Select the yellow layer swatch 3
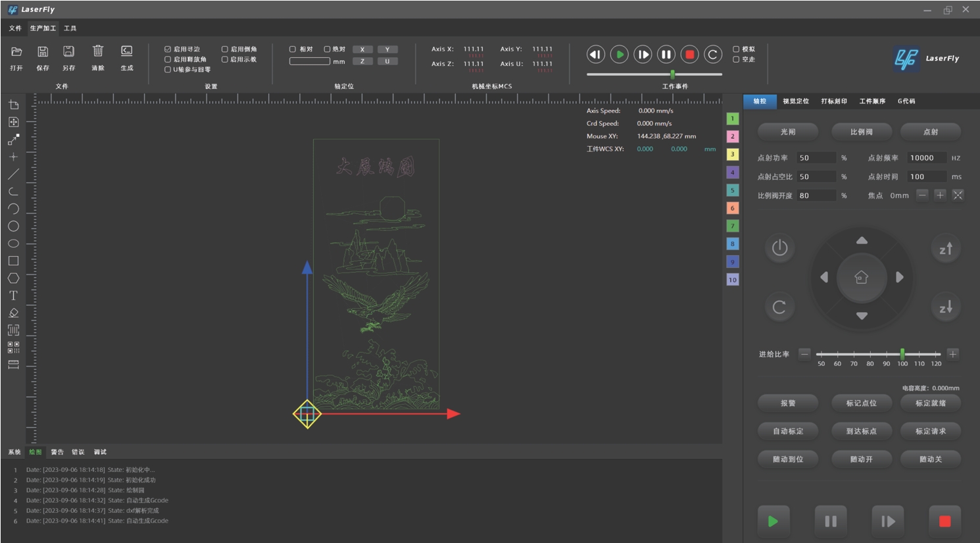The height and width of the screenshot is (543, 980). [x=732, y=155]
